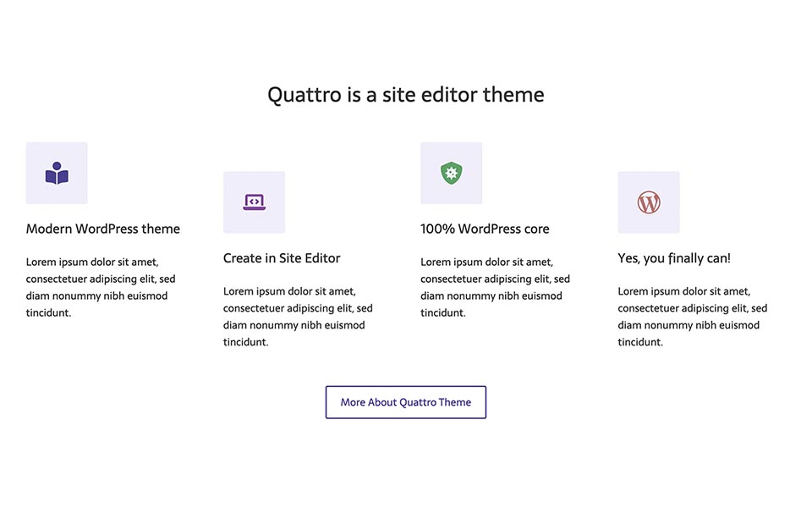Click the red WordPress logo icon

[x=649, y=202]
